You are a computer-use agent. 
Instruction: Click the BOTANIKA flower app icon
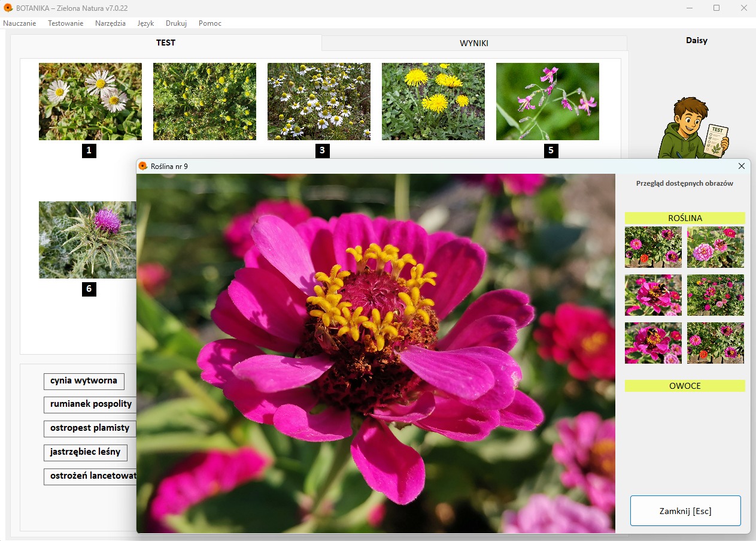click(x=8, y=8)
